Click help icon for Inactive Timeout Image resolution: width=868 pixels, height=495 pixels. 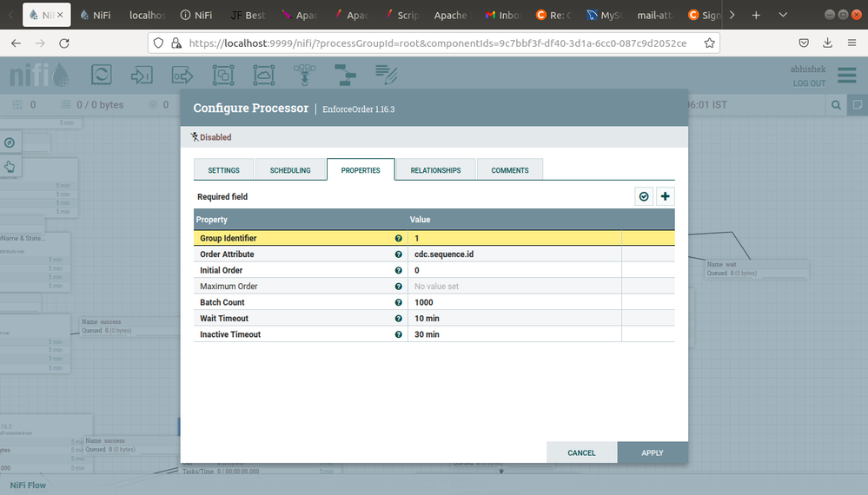pyautogui.click(x=399, y=334)
